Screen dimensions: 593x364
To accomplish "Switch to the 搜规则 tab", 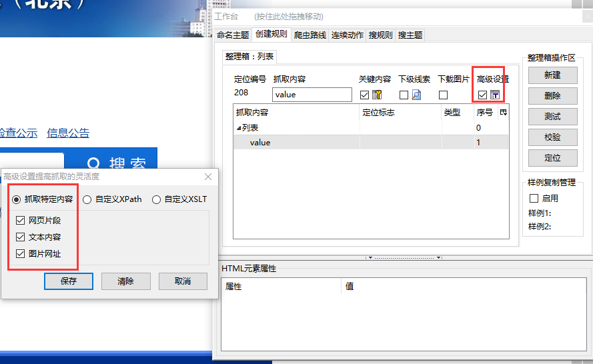I will tap(380, 35).
